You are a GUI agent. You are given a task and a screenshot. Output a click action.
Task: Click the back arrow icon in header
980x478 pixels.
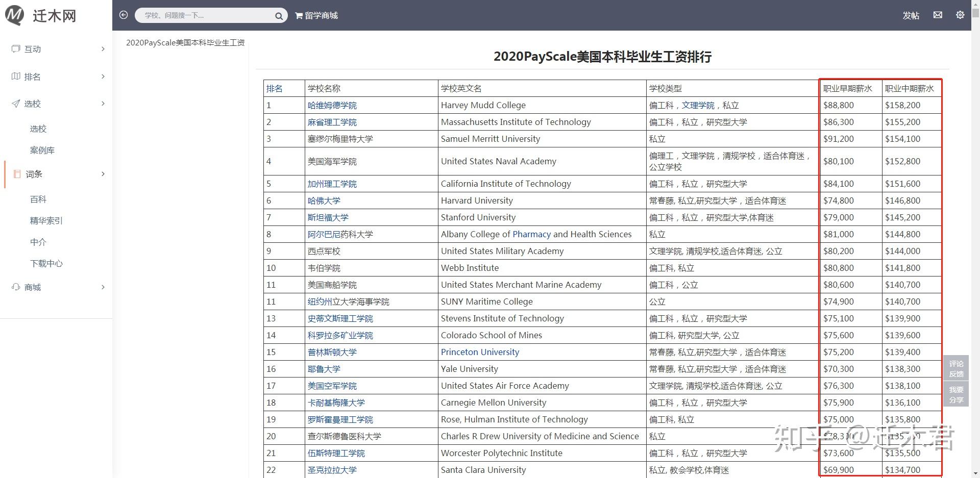[x=124, y=15]
